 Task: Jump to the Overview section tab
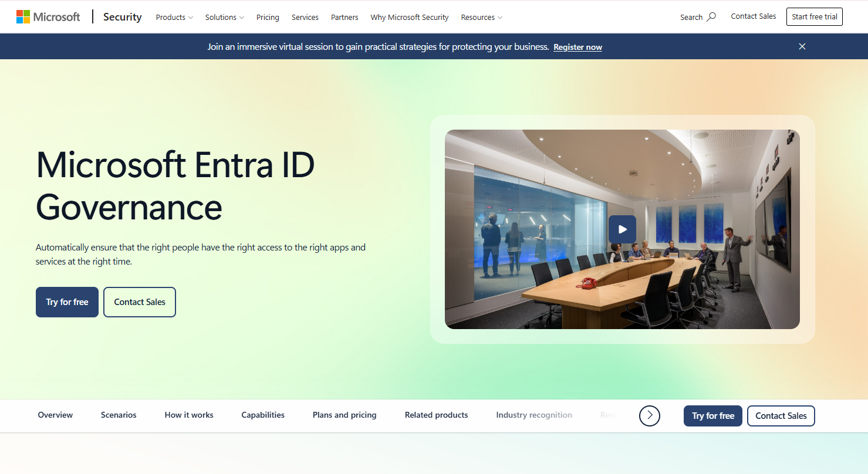pyautogui.click(x=55, y=415)
